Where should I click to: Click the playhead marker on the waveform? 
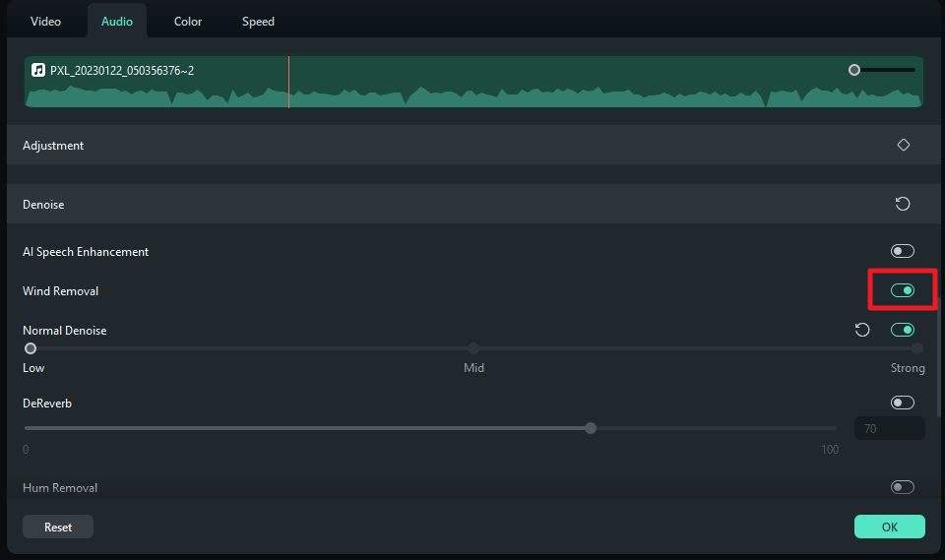pyautogui.click(x=288, y=82)
